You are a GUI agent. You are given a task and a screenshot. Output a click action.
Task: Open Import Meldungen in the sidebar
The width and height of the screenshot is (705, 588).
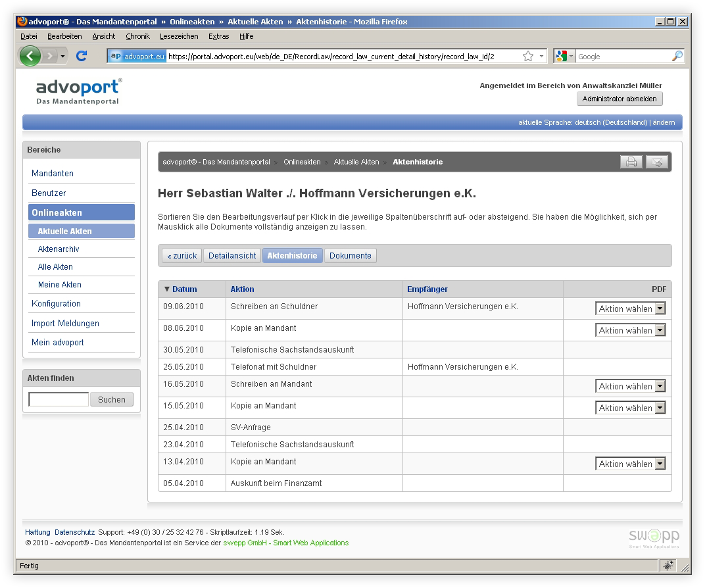[65, 323]
